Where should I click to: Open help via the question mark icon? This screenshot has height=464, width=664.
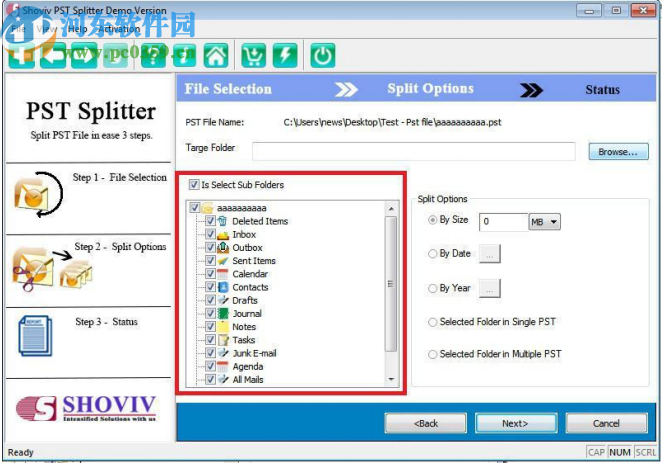pyautogui.click(x=153, y=55)
